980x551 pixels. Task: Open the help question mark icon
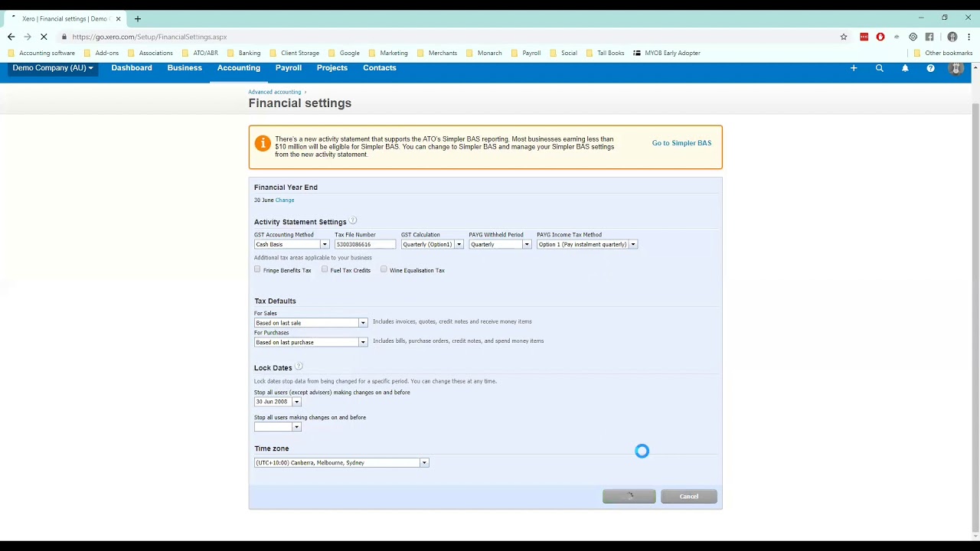(x=930, y=68)
